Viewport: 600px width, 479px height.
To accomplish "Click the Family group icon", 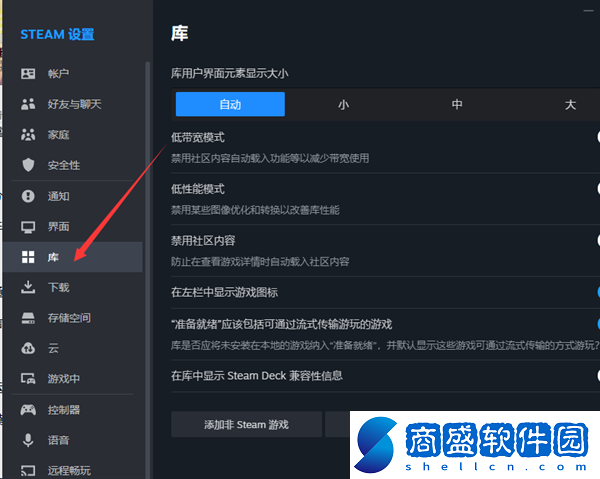I will 28,135.
